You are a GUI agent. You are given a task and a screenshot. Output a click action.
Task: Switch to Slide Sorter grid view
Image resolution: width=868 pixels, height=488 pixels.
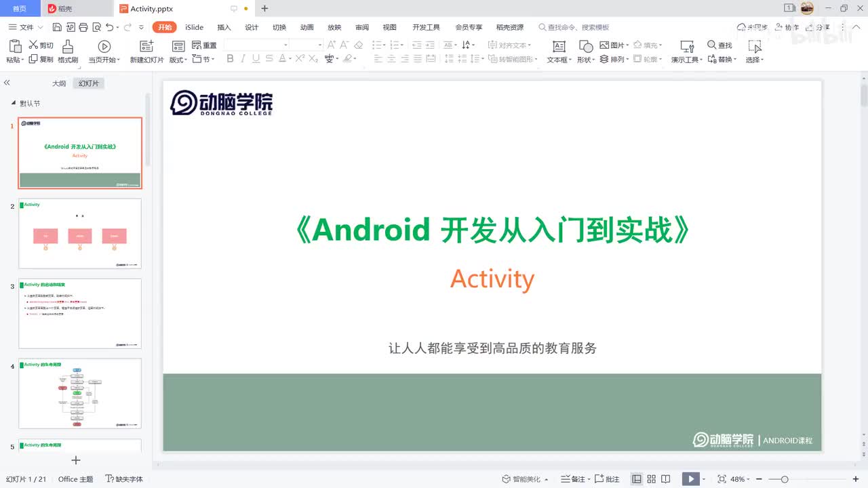652,479
